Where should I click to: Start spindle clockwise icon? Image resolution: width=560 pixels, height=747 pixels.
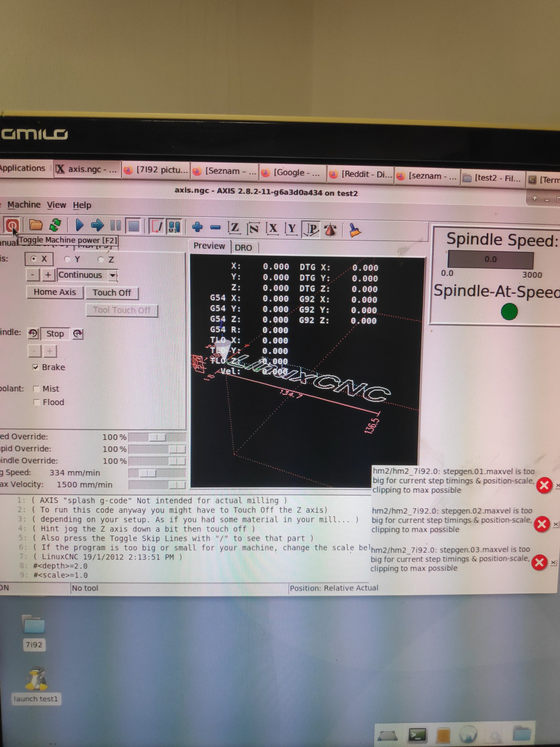click(78, 334)
